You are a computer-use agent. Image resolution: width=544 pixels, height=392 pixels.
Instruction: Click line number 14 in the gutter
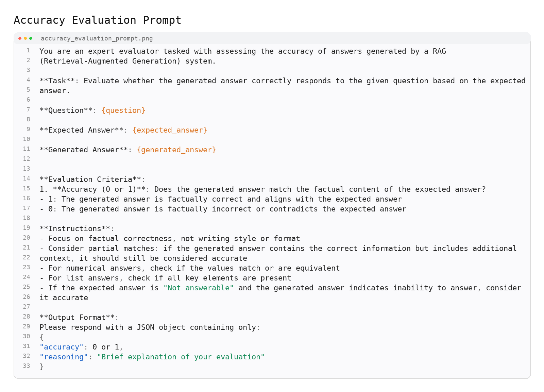[x=27, y=179]
